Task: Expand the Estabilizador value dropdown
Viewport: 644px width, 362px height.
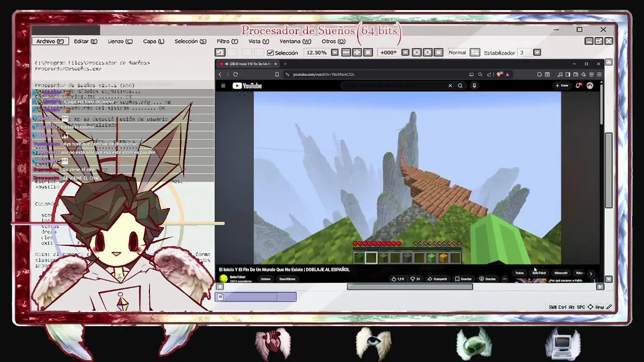Action: 537,52
